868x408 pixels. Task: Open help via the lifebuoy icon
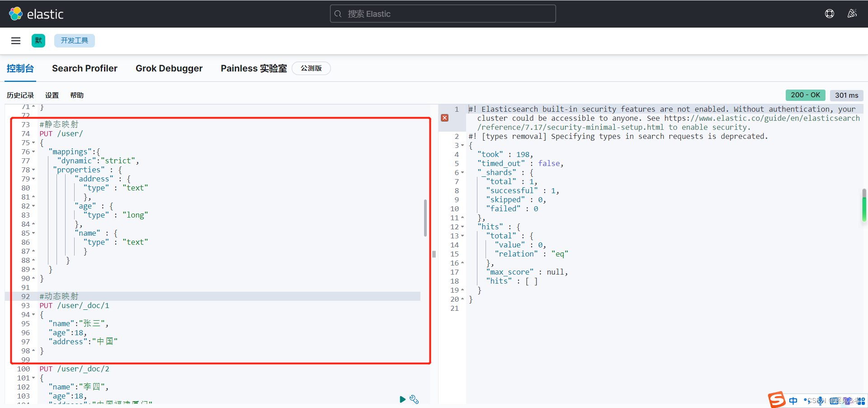click(830, 14)
